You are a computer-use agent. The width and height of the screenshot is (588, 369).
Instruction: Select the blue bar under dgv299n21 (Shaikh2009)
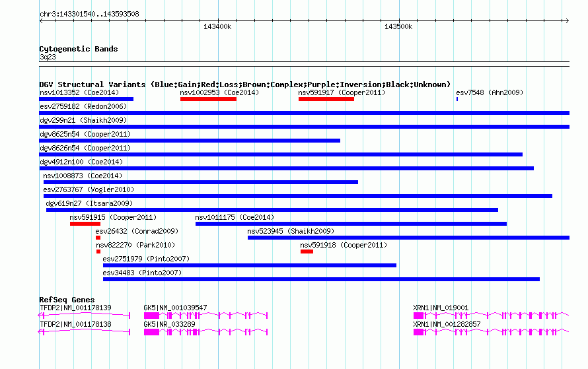tap(304, 127)
